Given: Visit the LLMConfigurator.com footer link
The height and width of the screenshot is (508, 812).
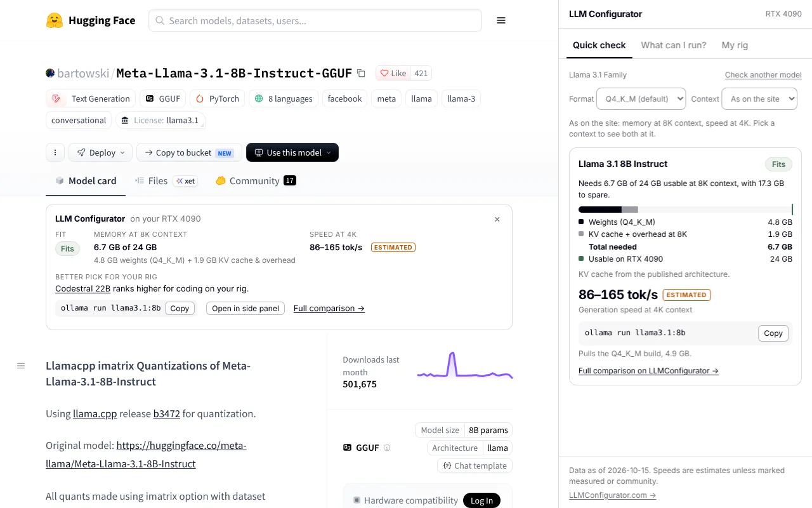Looking at the screenshot, I should pos(612,495).
